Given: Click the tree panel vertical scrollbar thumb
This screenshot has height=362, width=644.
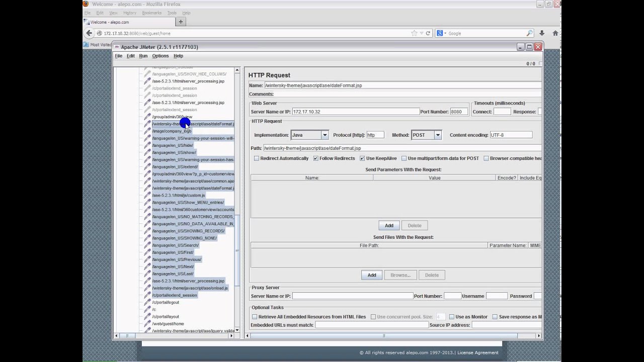Looking at the screenshot, I should click(x=237, y=250).
